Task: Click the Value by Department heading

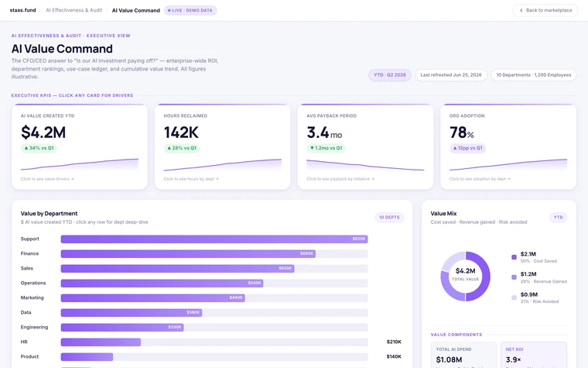Action: [49, 214]
